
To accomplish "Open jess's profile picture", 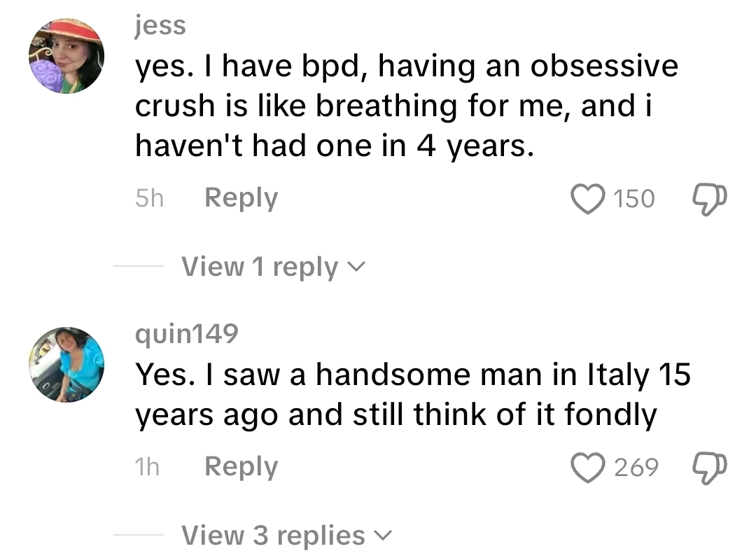I will [66, 56].
